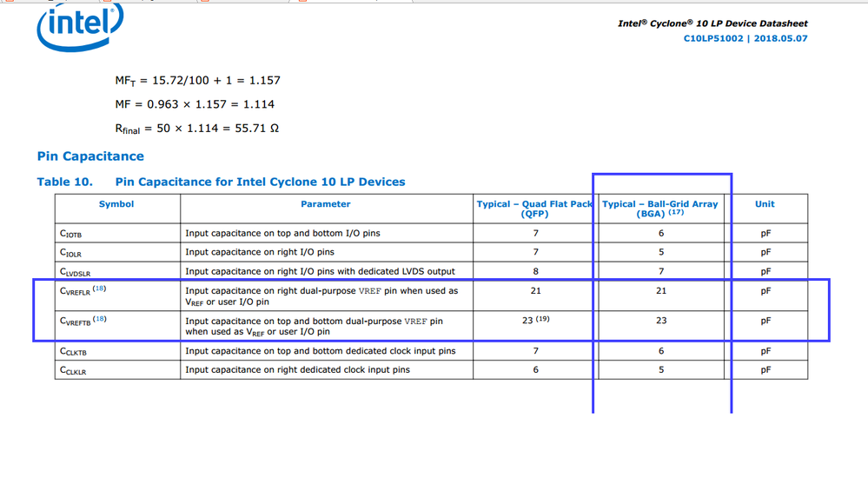Viewport: 868px width, 491px height.
Task: Open footnote 18 next to the CVREFTB symbol
Action: (100, 319)
